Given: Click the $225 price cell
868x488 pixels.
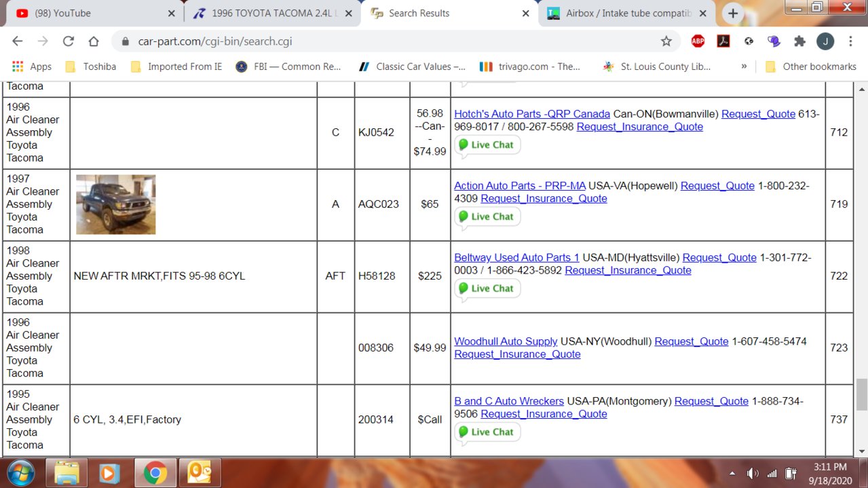Looking at the screenshot, I should [x=430, y=276].
